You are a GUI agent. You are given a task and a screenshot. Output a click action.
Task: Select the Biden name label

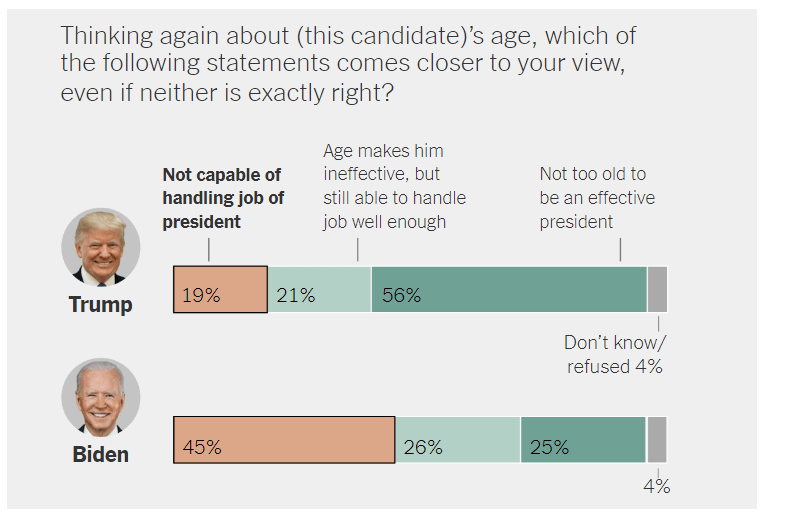100,454
